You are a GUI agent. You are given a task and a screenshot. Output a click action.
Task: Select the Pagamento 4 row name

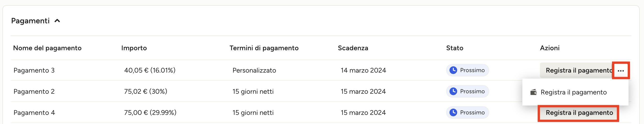(x=34, y=113)
